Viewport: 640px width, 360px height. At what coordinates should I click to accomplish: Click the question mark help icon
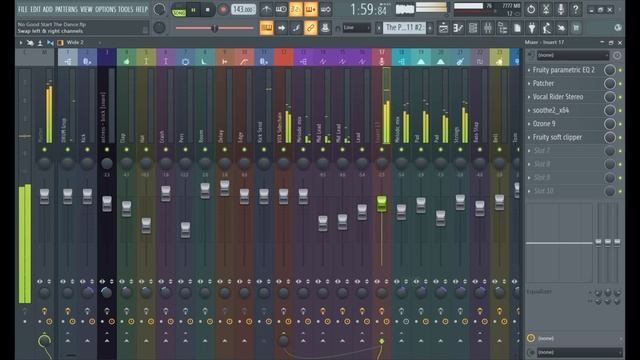tap(576, 9)
